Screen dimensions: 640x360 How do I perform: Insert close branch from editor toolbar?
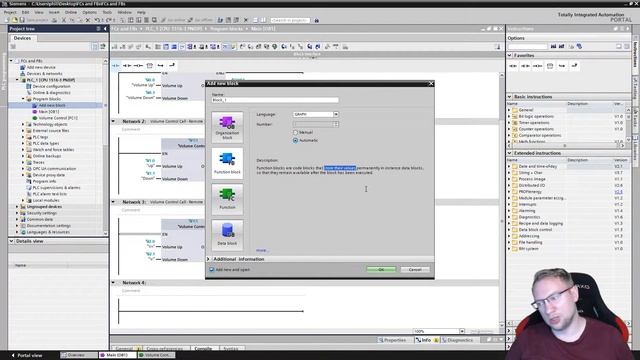tap(172, 65)
